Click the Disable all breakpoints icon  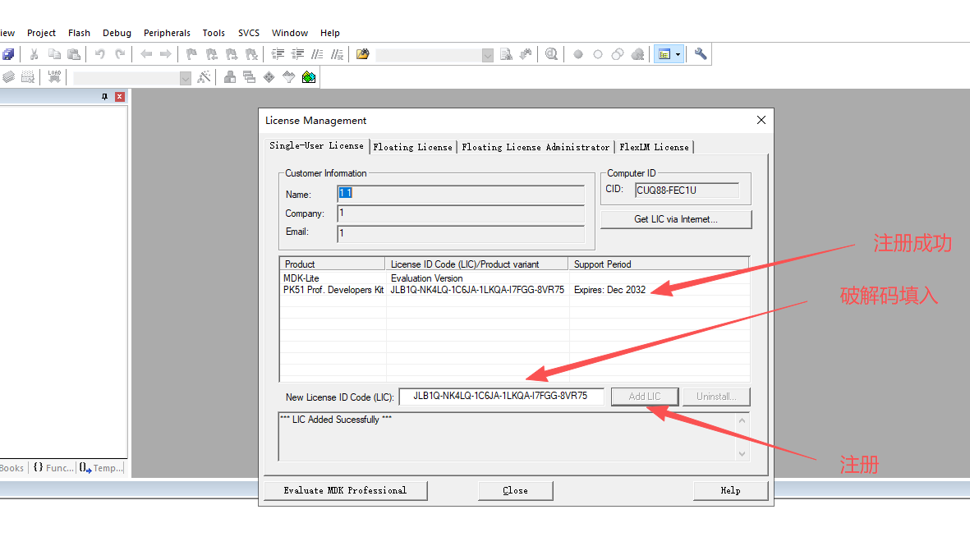(x=618, y=54)
